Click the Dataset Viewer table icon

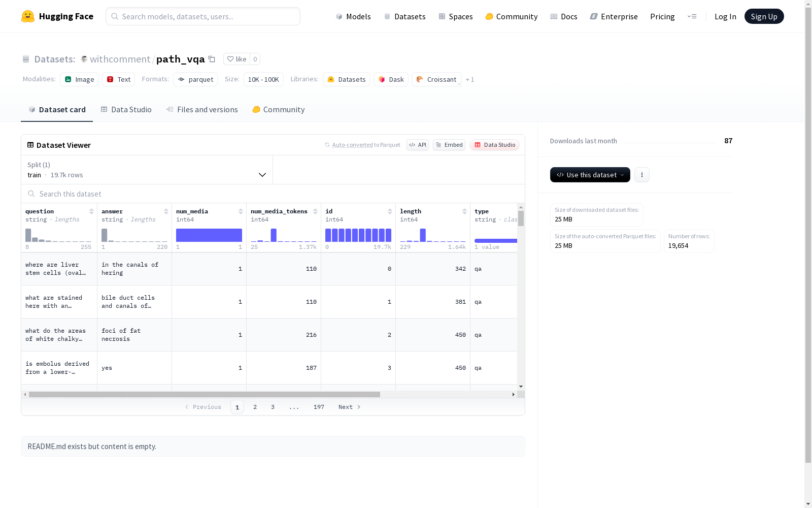[x=30, y=145]
